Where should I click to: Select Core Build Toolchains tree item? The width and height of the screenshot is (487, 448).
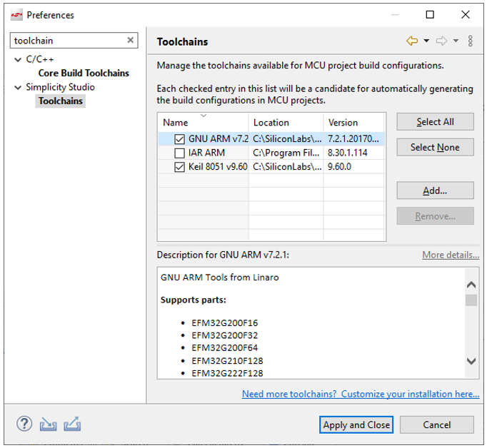tap(84, 73)
